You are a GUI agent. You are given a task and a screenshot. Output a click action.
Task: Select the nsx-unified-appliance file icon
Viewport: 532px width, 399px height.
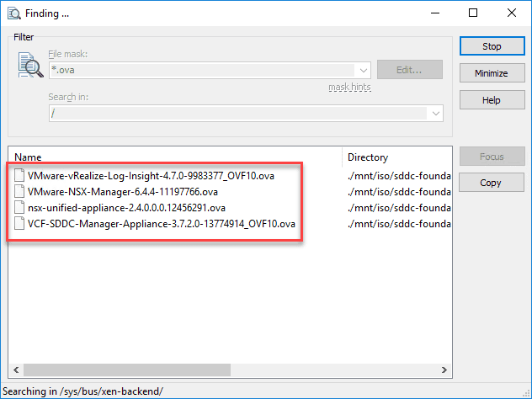19,207
